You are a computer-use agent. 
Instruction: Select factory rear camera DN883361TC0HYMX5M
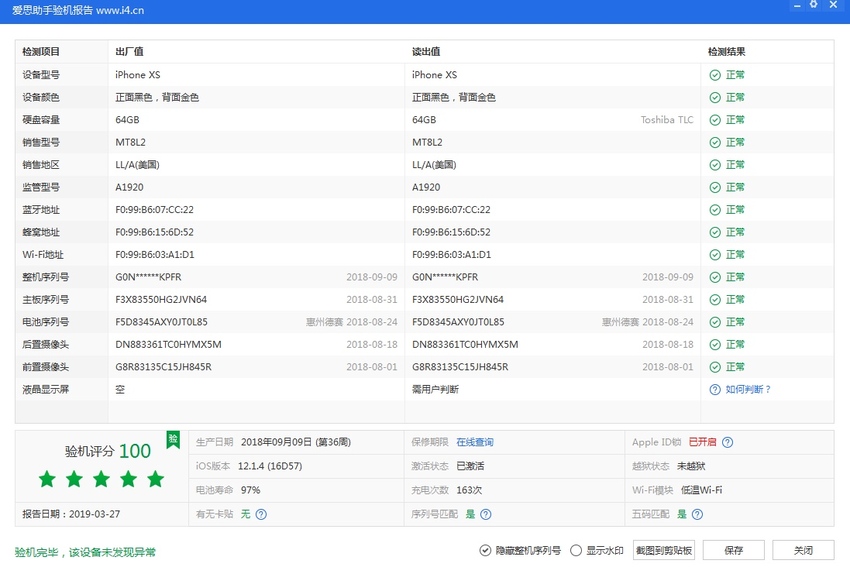pyautogui.click(x=168, y=345)
